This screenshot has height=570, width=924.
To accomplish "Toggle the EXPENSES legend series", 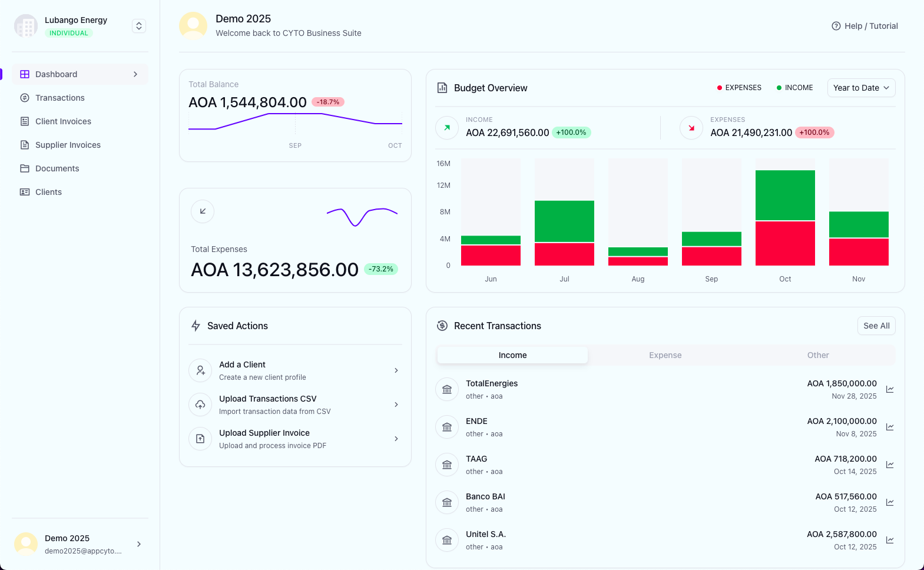I will click(739, 88).
